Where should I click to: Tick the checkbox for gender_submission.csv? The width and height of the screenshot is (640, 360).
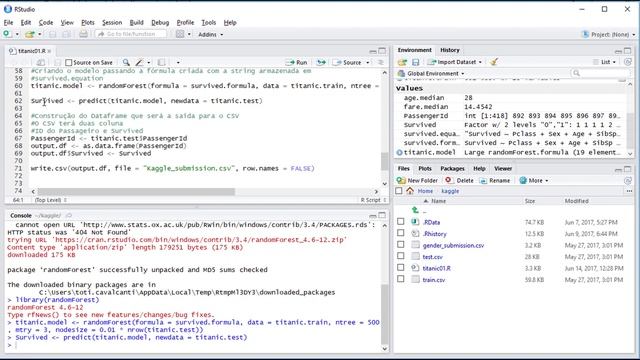(x=401, y=244)
